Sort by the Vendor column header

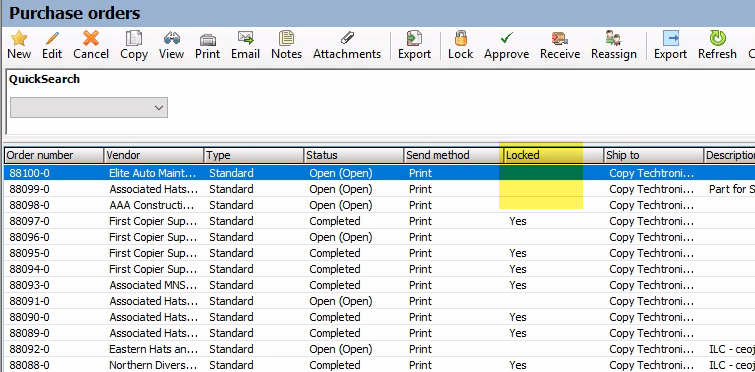click(x=154, y=155)
